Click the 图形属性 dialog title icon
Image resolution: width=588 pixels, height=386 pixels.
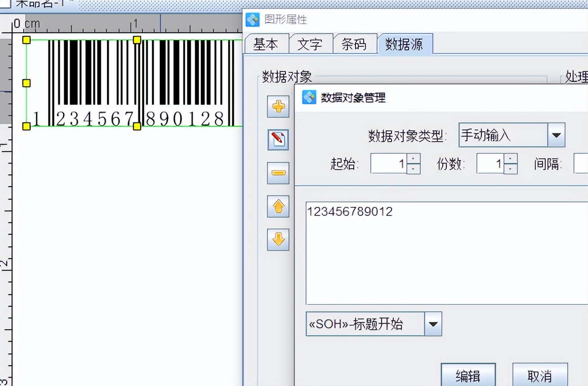[252, 19]
